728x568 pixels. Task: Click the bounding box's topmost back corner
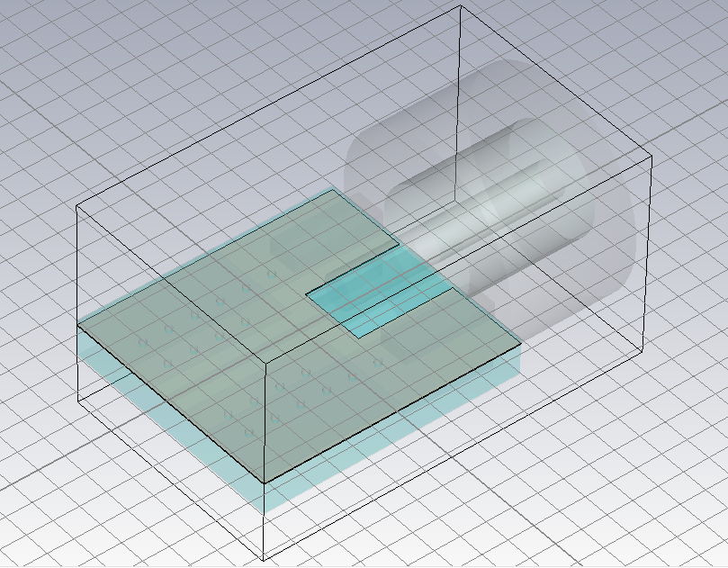coord(461,6)
